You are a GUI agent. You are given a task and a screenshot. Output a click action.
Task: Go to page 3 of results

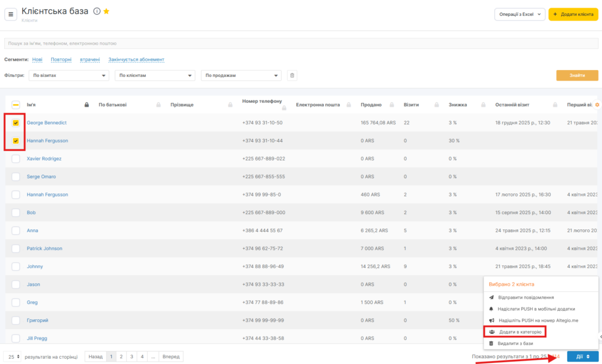131,356
